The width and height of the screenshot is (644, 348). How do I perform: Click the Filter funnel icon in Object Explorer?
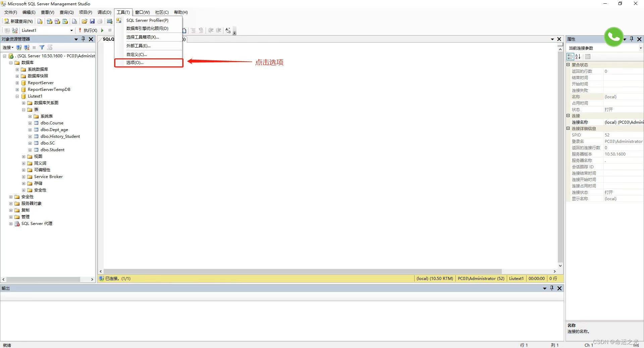click(42, 47)
